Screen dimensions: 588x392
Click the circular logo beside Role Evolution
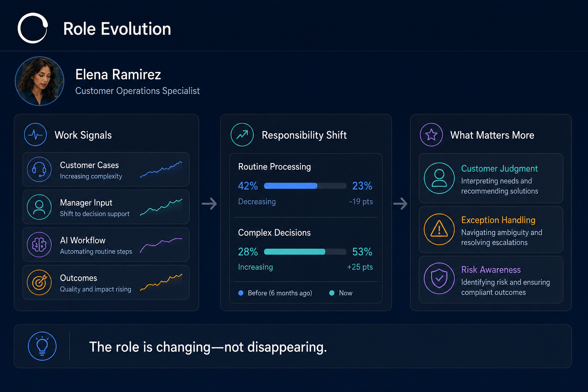pyautogui.click(x=33, y=28)
